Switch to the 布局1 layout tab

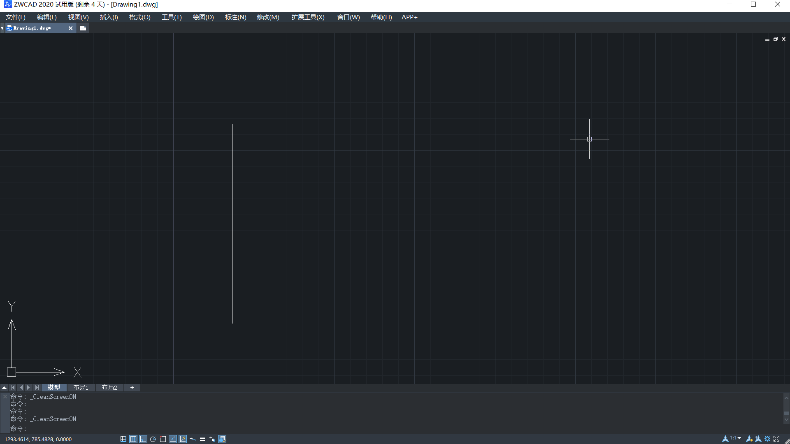(x=81, y=387)
